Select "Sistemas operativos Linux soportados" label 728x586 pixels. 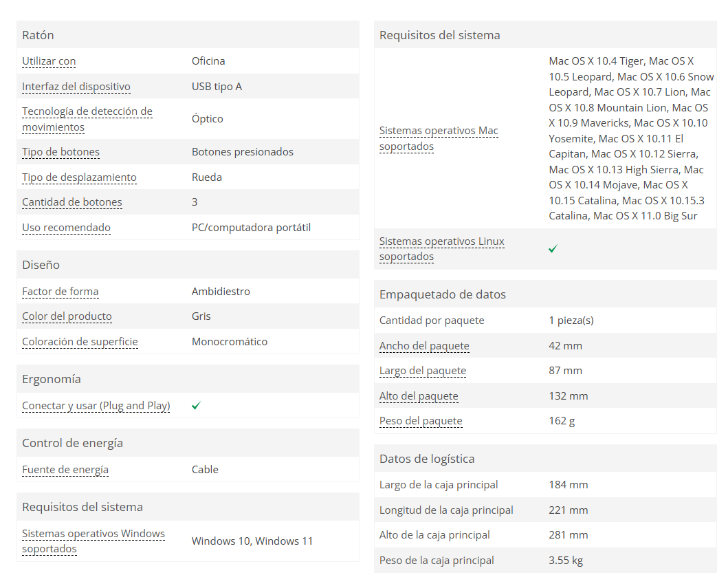click(x=442, y=249)
